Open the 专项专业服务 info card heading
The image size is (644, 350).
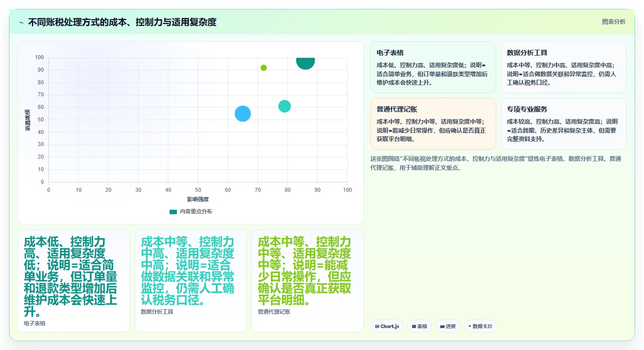(527, 109)
